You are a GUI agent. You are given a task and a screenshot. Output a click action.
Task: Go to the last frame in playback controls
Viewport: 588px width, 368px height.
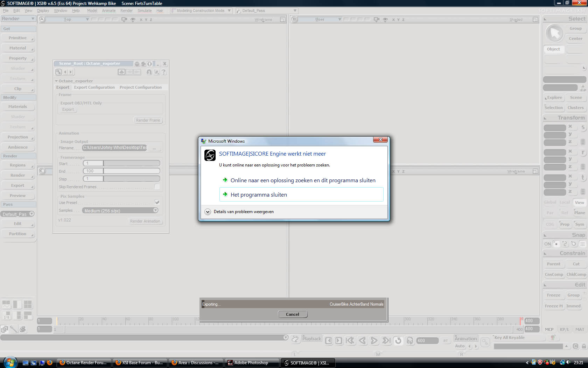coord(386,340)
